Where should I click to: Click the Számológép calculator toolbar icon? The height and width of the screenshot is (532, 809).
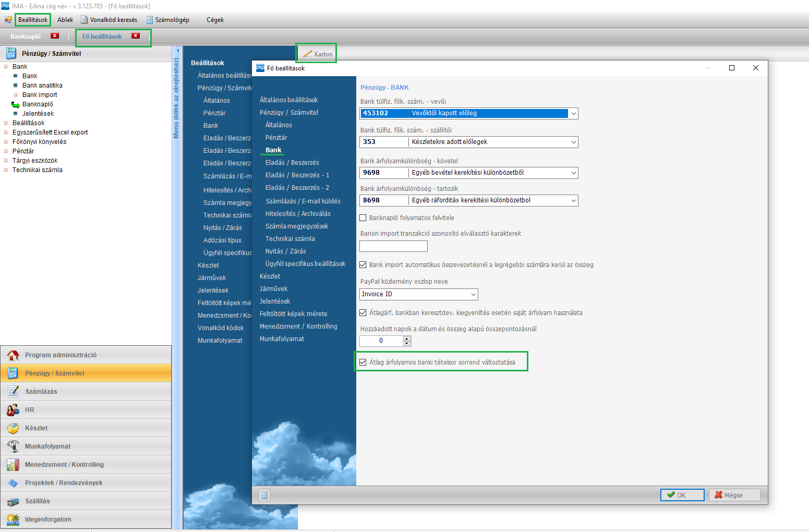pyautogui.click(x=150, y=20)
